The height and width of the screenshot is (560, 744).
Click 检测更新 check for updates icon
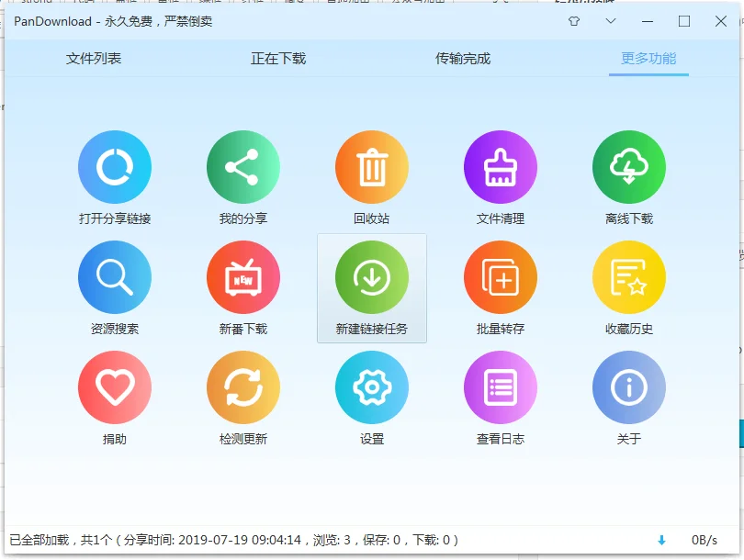point(242,386)
